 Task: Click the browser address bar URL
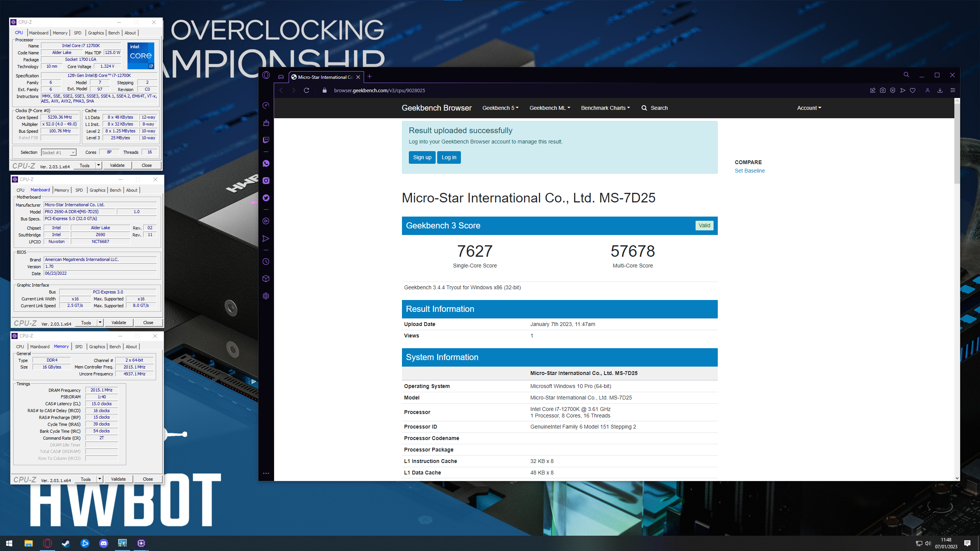click(x=379, y=90)
